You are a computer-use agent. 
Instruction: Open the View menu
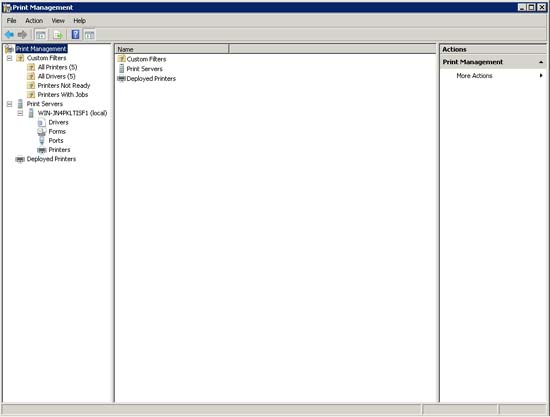[x=58, y=21]
